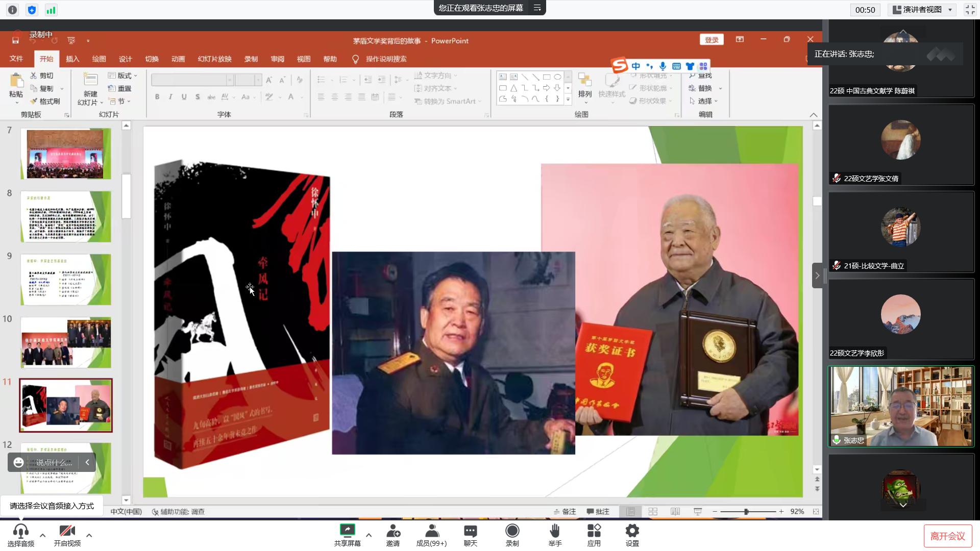Image resolution: width=980 pixels, height=551 pixels.
Task: Expand audio options arrow
Action: tap(42, 535)
